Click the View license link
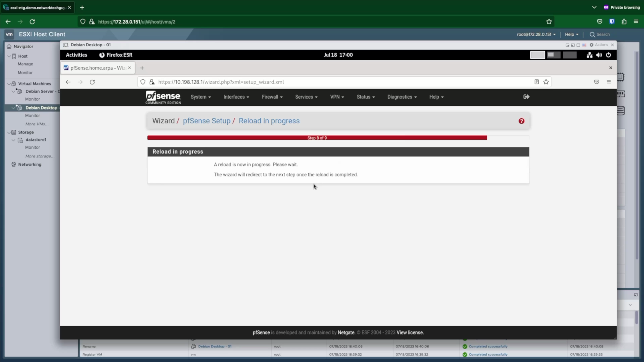This screenshot has width=644, height=362. click(410, 333)
